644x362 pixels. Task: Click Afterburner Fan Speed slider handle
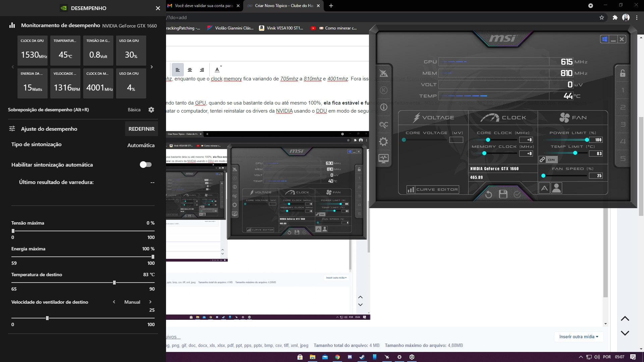tap(543, 176)
